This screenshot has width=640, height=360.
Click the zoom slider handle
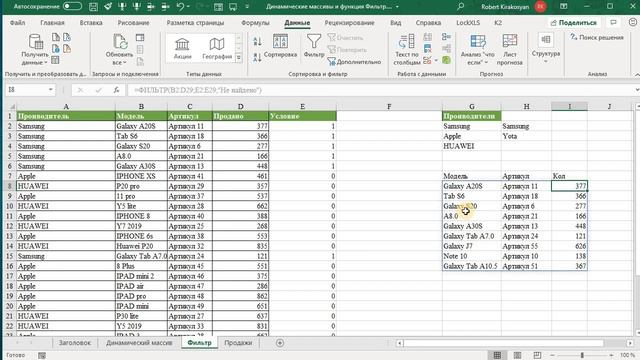pos(582,356)
